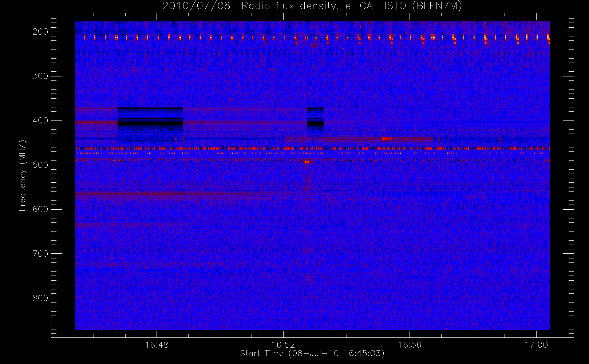Click the 200 frequency tick label
This screenshot has width=589, height=364.
click(x=40, y=32)
